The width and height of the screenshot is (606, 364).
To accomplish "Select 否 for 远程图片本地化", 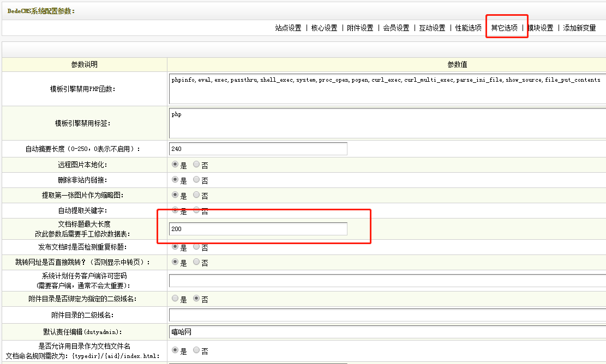I will click(x=196, y=165).
